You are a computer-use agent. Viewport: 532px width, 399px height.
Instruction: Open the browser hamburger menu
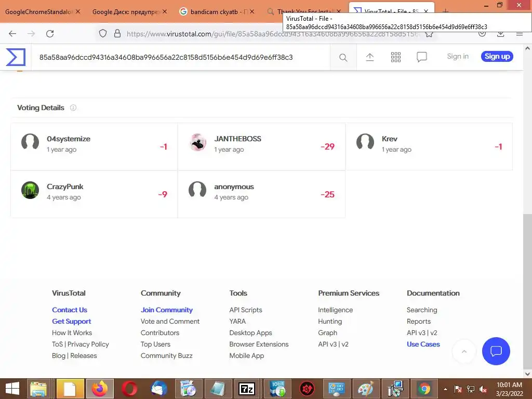(x=520, y=34)
